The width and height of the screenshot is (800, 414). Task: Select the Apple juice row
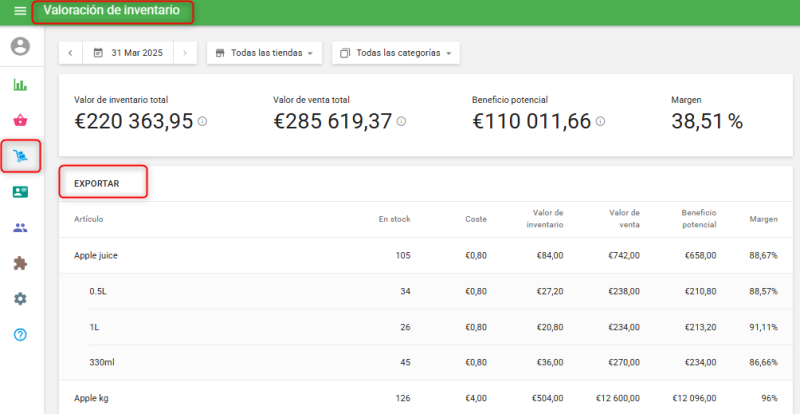[96, 256]
